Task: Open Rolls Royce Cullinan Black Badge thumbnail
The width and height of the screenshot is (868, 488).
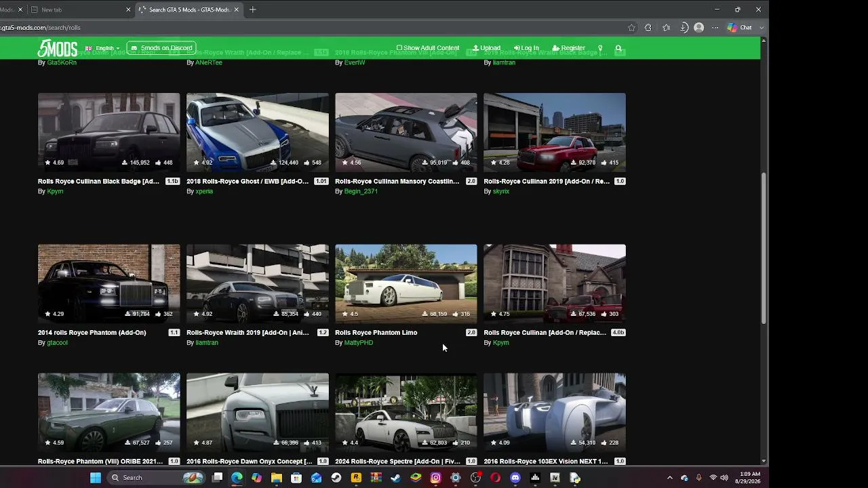Action: tap(109, 132)
